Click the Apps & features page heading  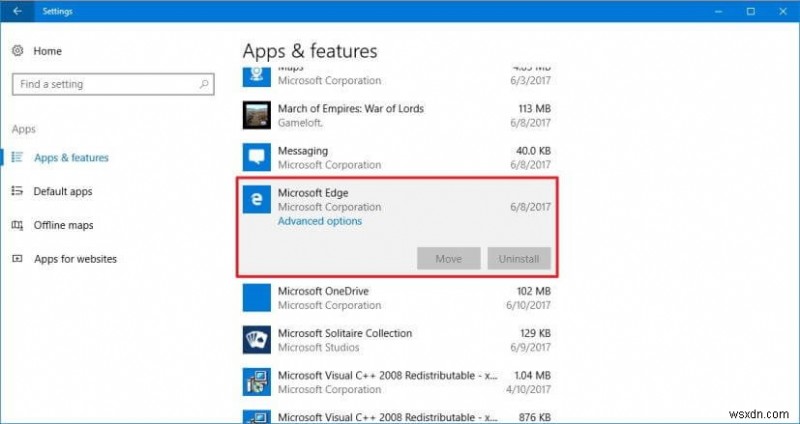pyautogui.click(x=310, y=51)
